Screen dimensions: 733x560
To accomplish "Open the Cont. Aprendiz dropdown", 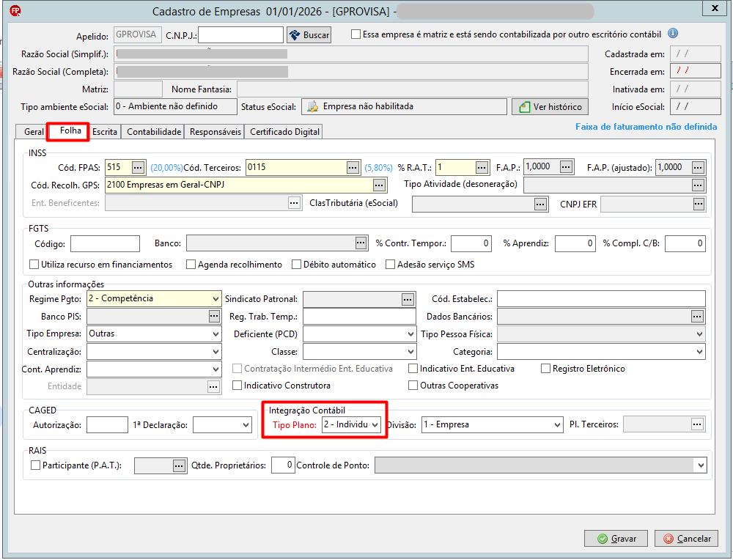I will pos(216,369).
